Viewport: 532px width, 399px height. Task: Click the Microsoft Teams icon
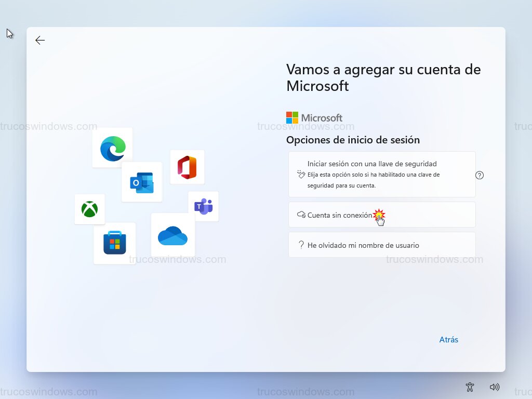click(203, 206)
